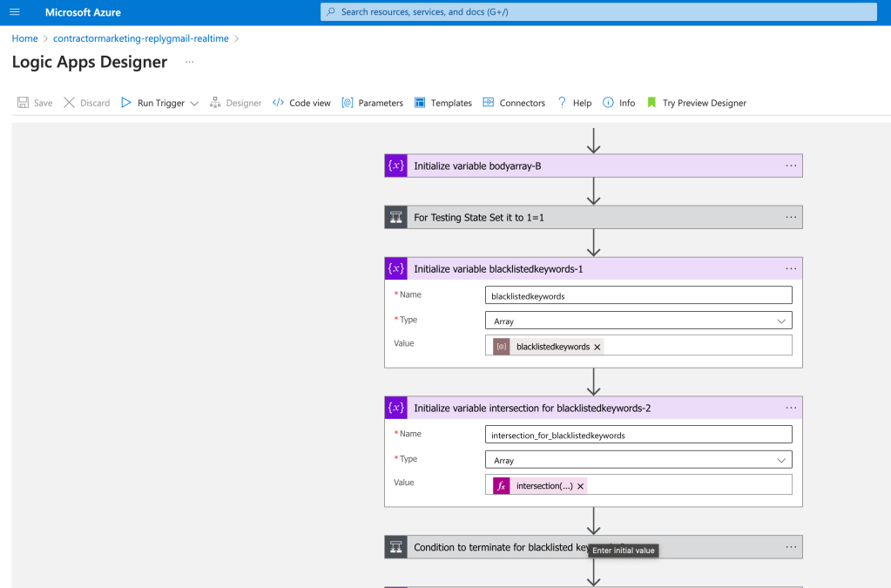Open the ellipsis menu of the blacklistedkeywords-1 step
This screenshot has height=588, width=891.
[791, 268]
